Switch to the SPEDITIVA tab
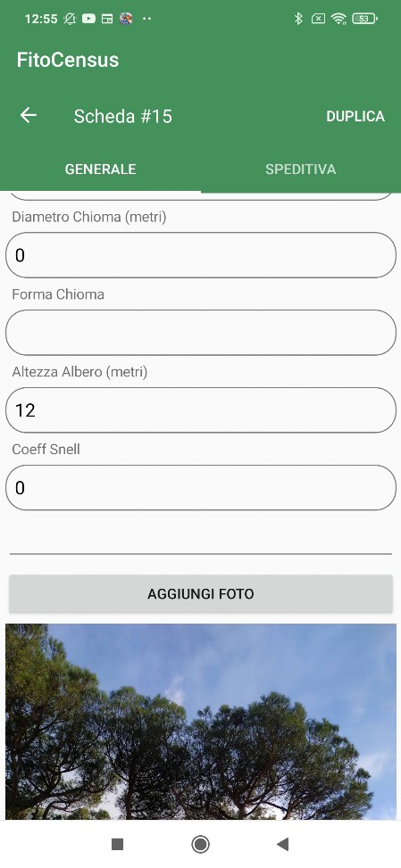 (301, 169)
